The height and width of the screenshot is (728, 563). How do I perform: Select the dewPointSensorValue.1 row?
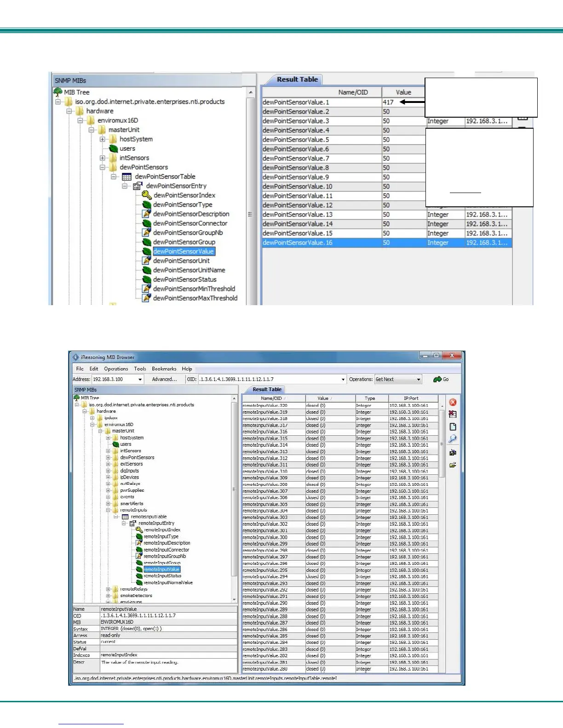point(343,102)
